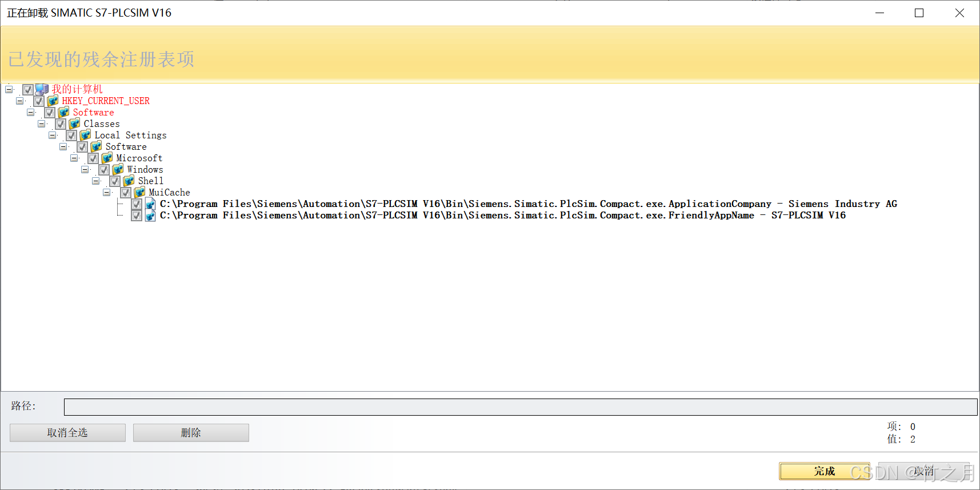Screen dimensions: 980x490
Task: Toggle the MuiCache checkbox
Action: pyautogui.click(x=126, y=193)
